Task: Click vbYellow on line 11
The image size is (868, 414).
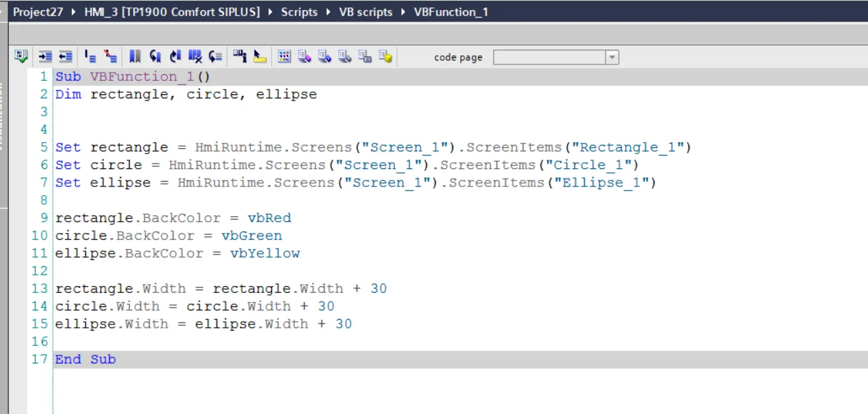Action: [265, 253]
